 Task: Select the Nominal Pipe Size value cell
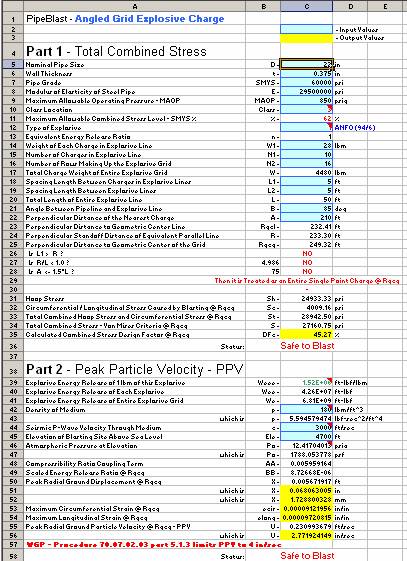[x=307, y=64]
